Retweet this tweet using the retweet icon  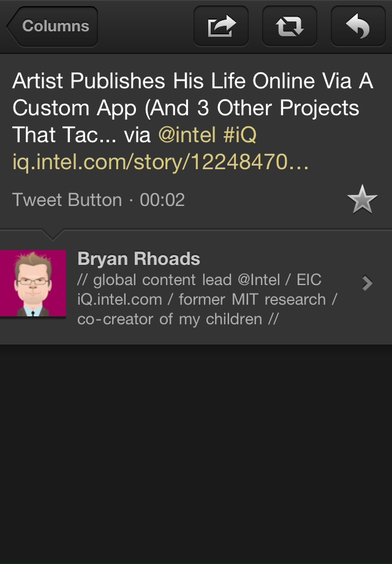click(x=290, y=26)
